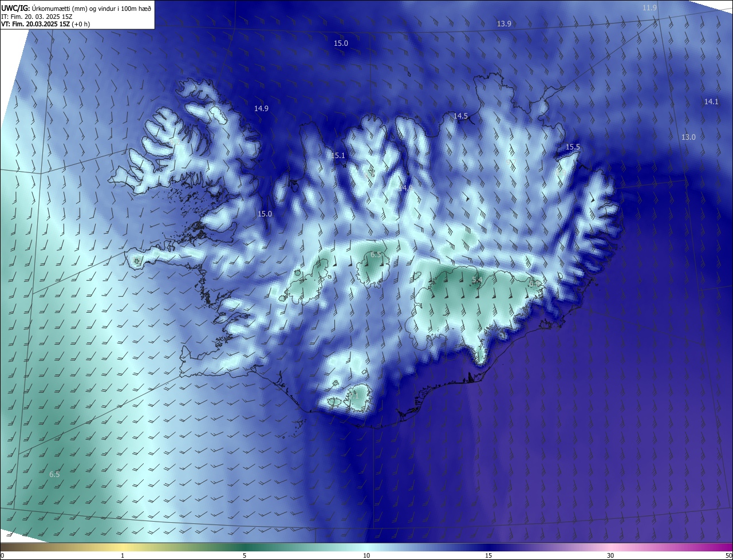The width and height of the screenshot is (733, 560).
Task: Click the 5 tick on the color scale
Action: pos(245,555)
